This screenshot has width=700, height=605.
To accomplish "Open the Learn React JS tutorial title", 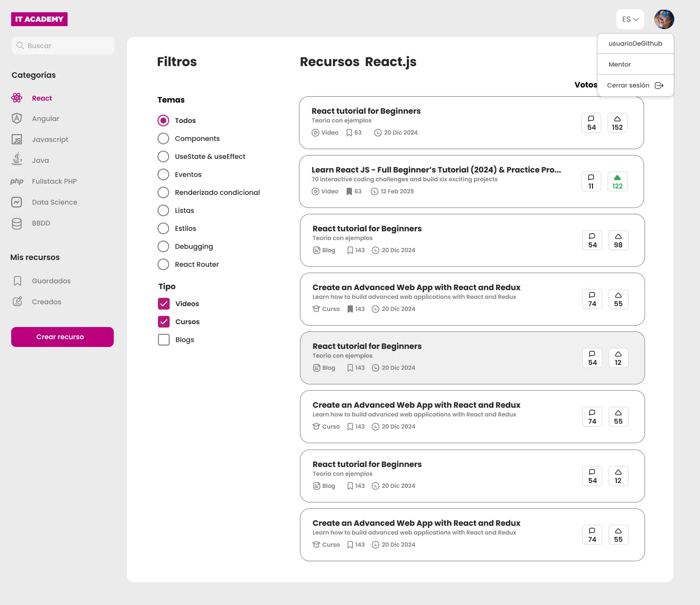I will point(436,170).
